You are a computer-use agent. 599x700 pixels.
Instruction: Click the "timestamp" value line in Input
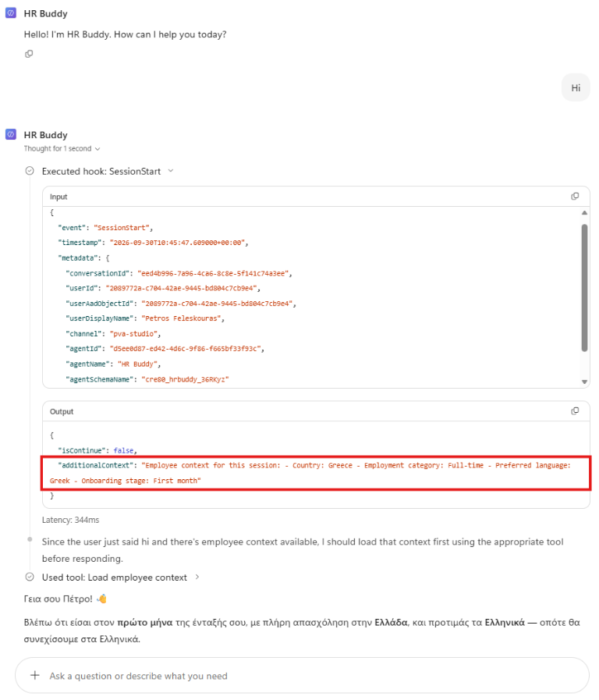point(153,243)
